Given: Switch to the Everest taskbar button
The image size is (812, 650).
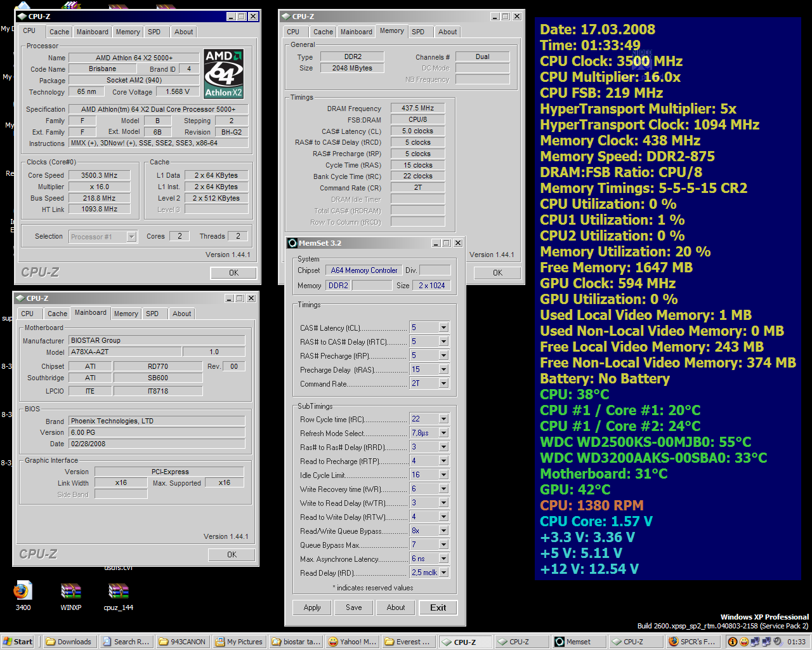Looking at the screenshot, I should [x=409, y=642].
